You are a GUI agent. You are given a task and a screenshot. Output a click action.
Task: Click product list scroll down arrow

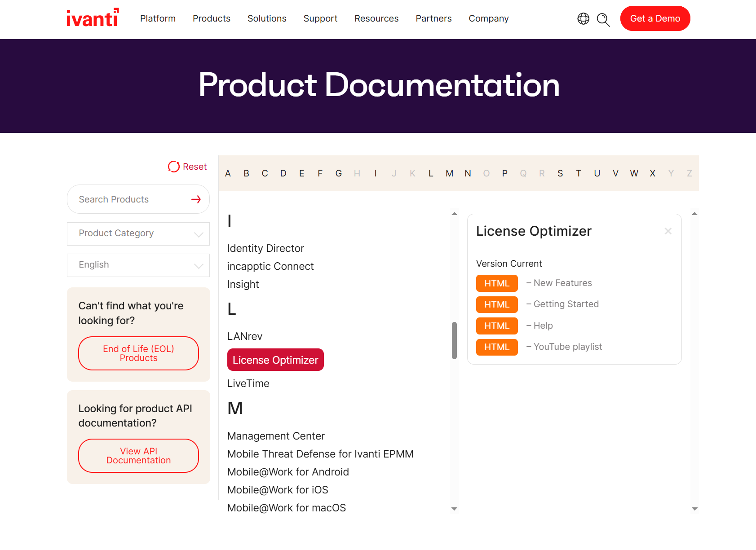pos(454,509)
